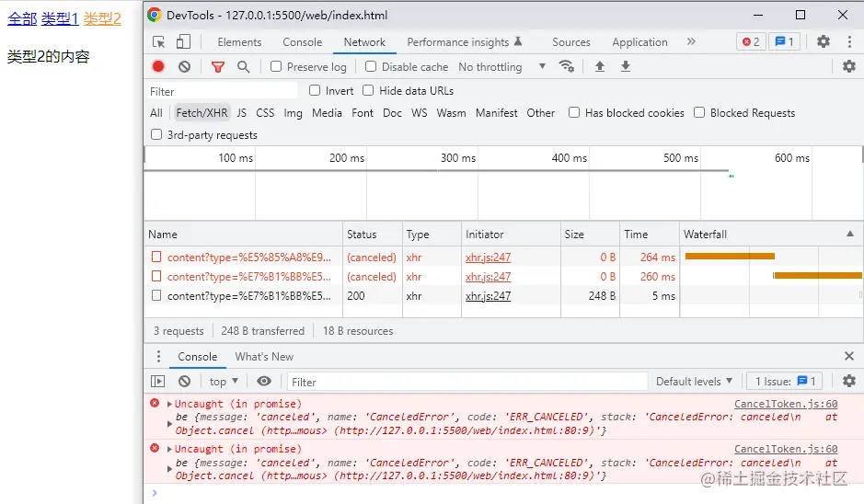The image size is (864, 504).
Task: Show more DevTools tabs with chevron
Action: (x=691, y=42)
